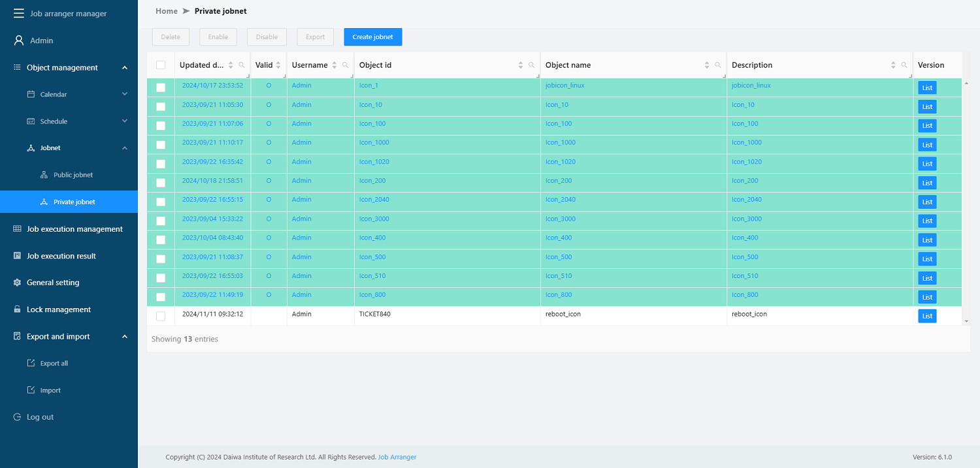Click table scrollbar up arrow
The width and height of the screenshot is (980, 468).
(966, 82)
